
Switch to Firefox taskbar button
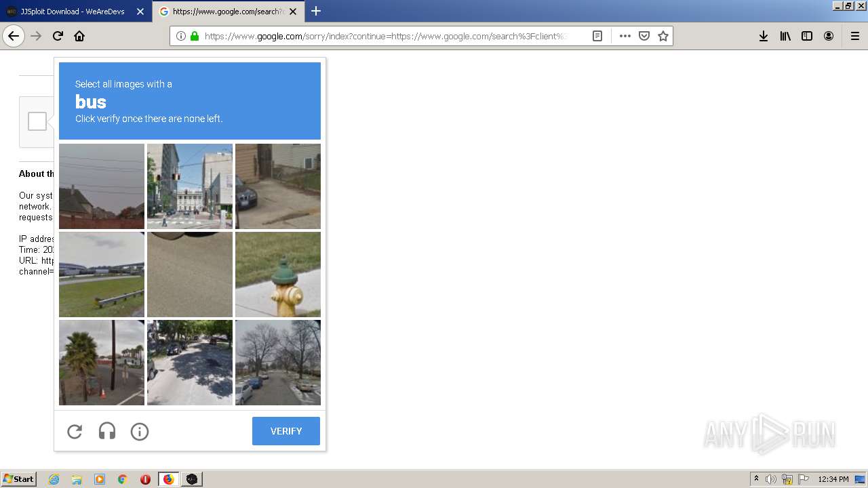(168, 479)
